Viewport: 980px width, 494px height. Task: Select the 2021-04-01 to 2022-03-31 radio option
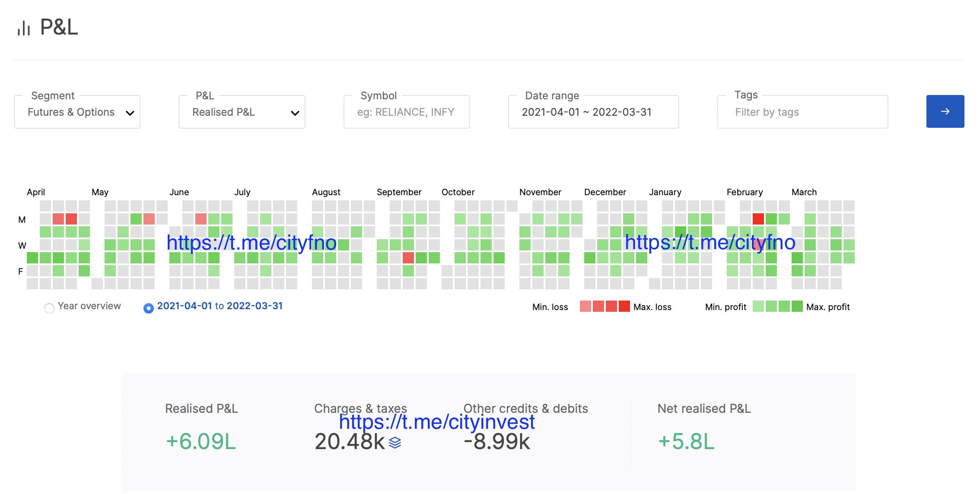tap(148, 308)
